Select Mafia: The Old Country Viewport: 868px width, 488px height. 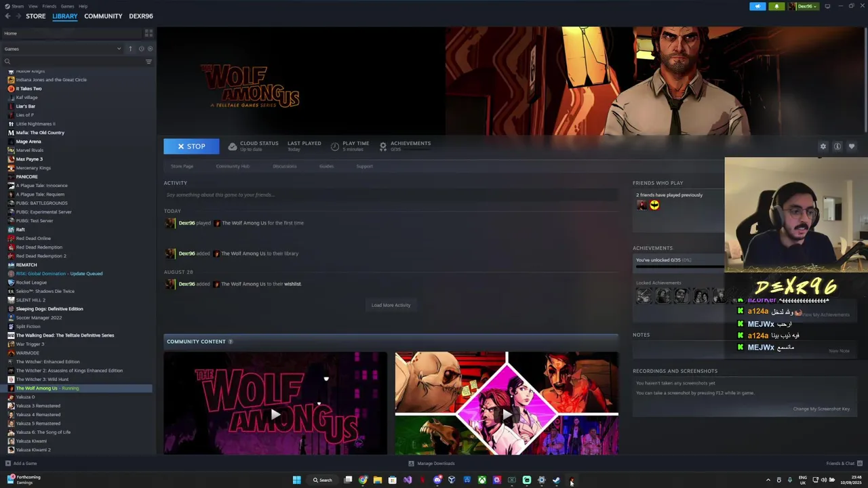[x=40, y=133]
